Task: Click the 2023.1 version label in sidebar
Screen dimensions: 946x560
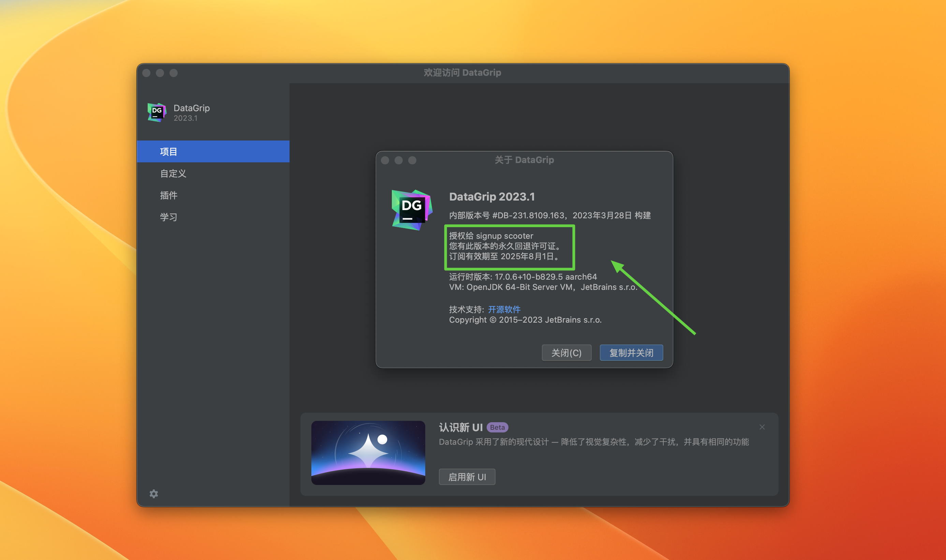Action: tap(185, 118)
